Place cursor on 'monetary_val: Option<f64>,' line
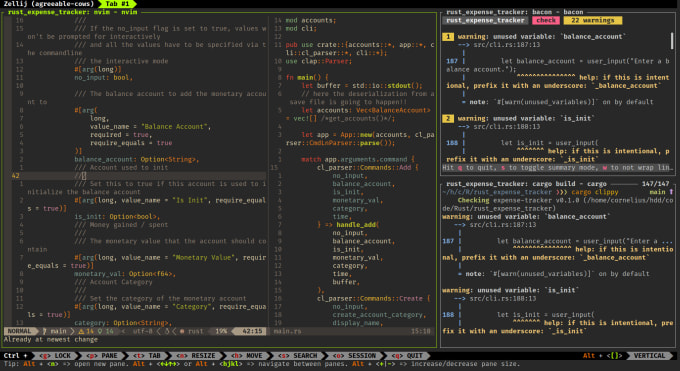 coord(125,274)
